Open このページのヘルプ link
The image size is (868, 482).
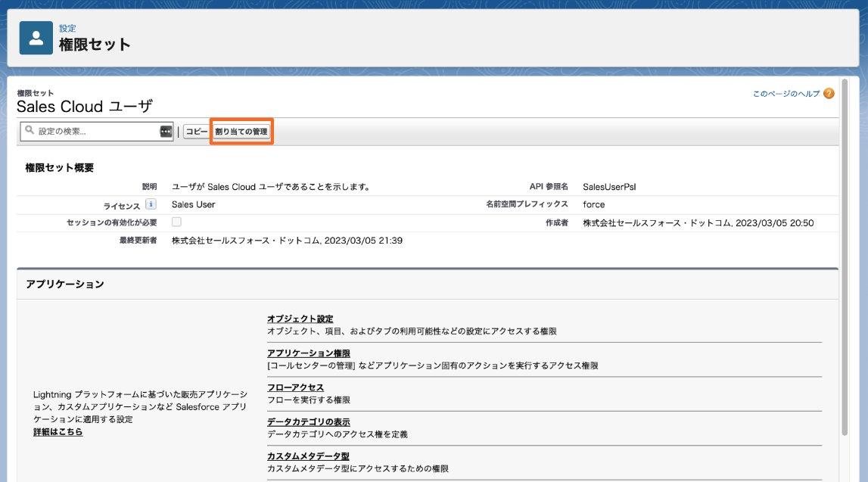(786, 94)
